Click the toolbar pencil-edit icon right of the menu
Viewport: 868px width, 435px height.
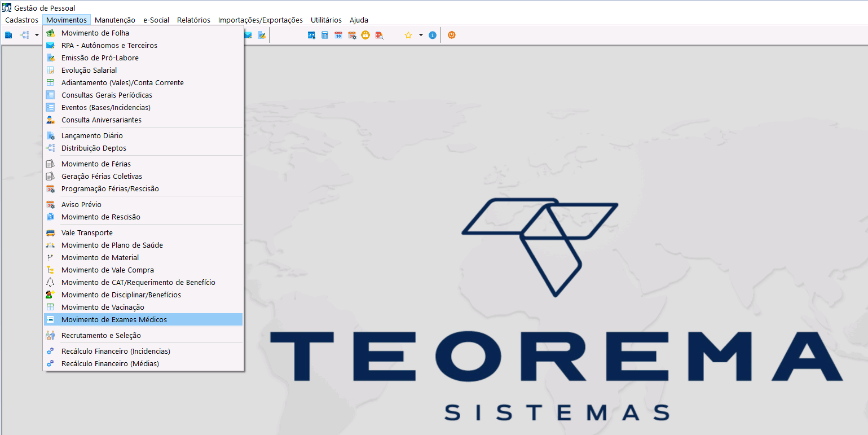(262, 35)
